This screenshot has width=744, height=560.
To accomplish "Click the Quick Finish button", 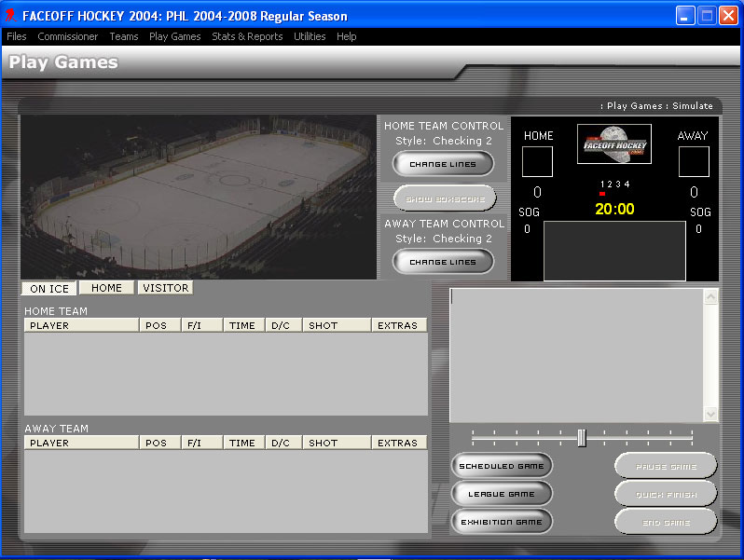I will tap(666, 495).
